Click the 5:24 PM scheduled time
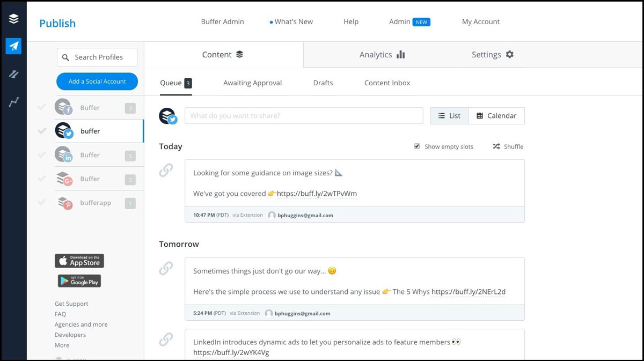644x361 pixels. point(202,313)
